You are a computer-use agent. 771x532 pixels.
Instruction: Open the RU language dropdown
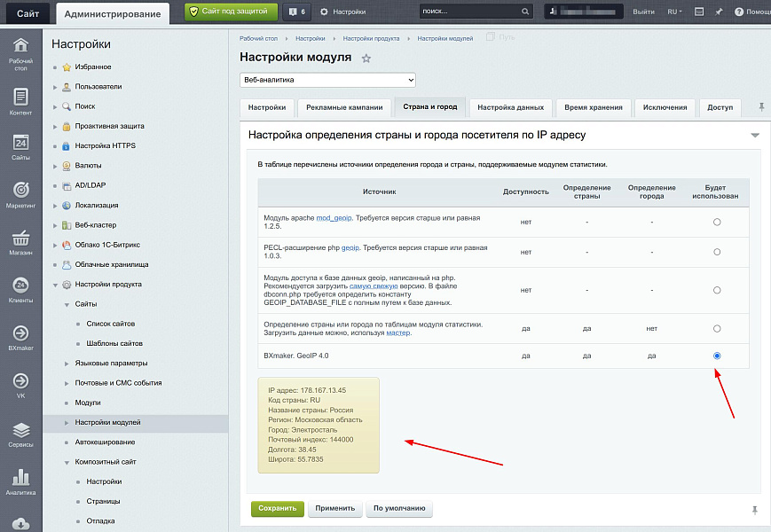674,12
